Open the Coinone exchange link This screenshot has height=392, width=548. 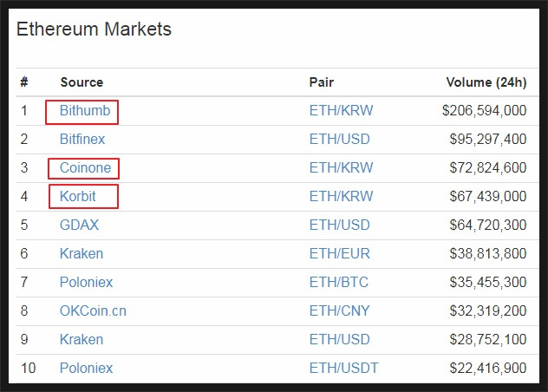coord(85,168)
